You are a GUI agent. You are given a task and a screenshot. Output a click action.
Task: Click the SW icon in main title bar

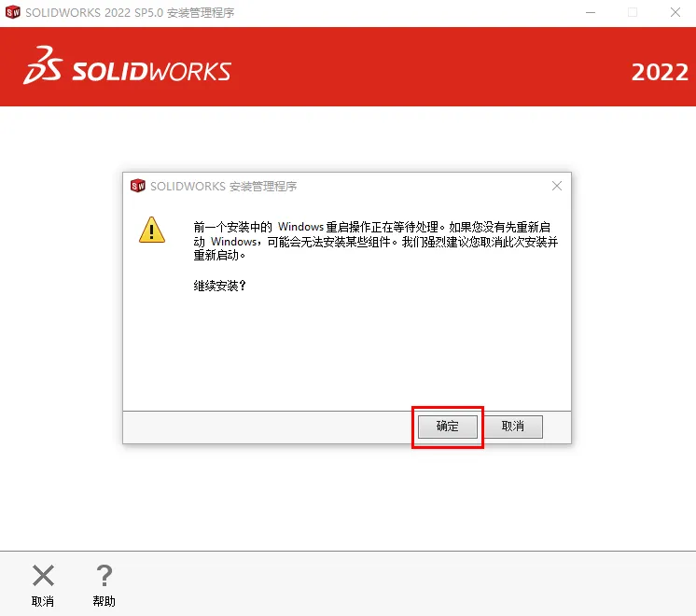coord(13,12)
